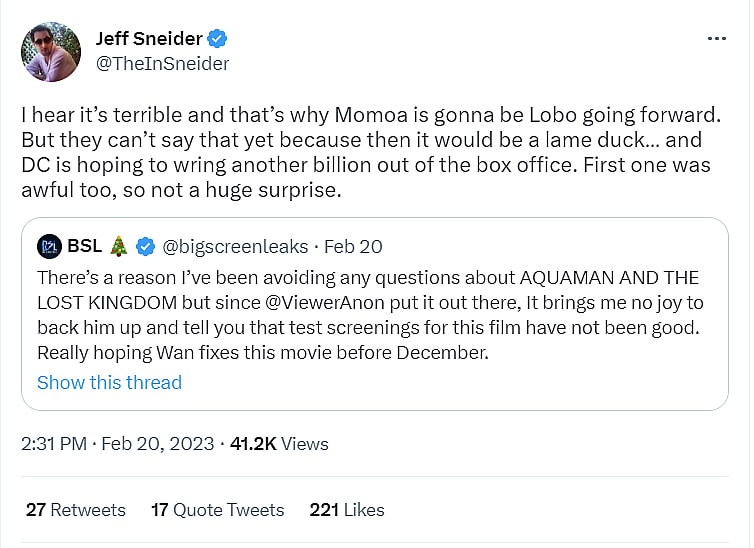Open the BSL display name in quoted tweet
This screenshot has width=754, height=548.
85,246
